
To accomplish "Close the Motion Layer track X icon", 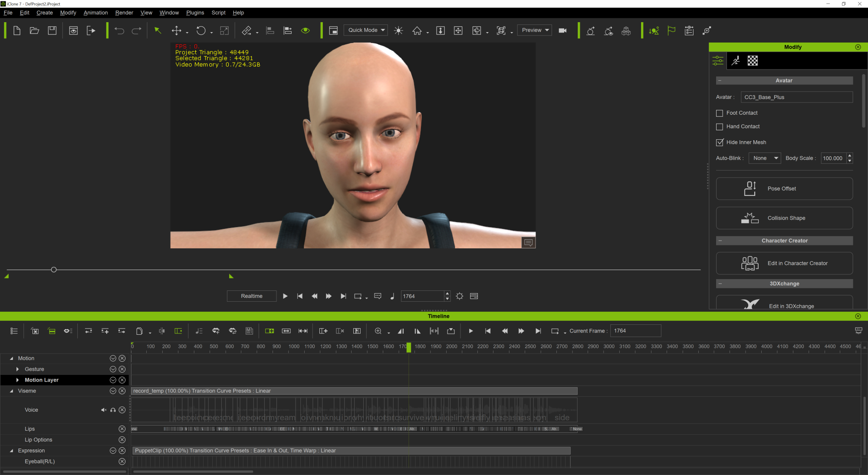I will pos(122,380).
